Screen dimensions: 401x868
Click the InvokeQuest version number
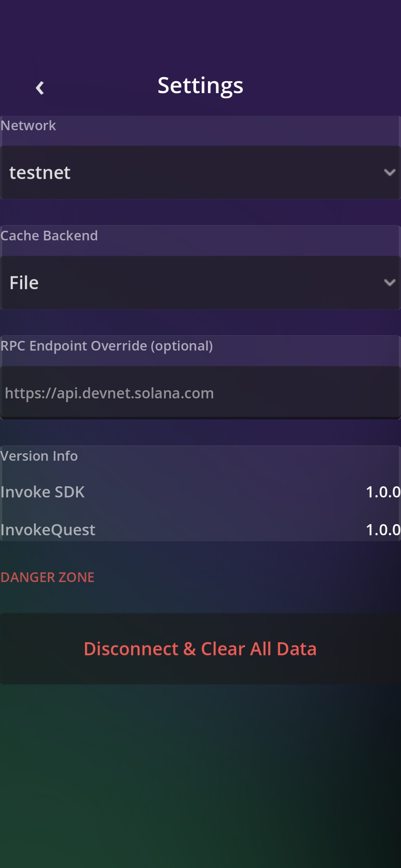tap(383, 530)
